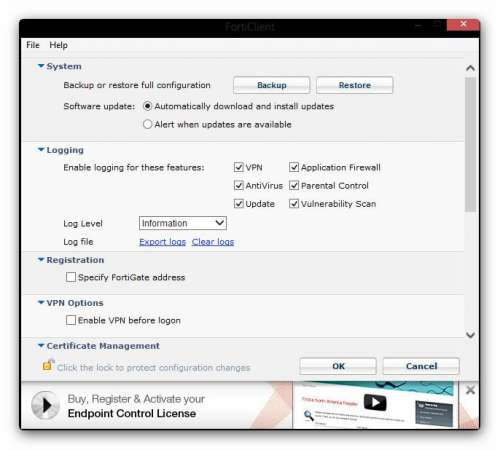Toggle Application Firewall logging checkbox

tap(294, 167)
